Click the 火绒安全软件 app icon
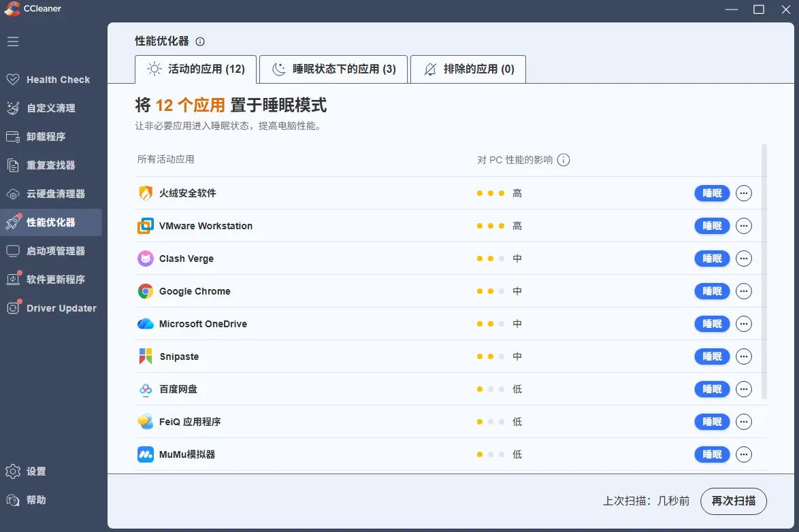Image resolution: width=799 pixels, height=532 pixels. click(x=146, y=193)
